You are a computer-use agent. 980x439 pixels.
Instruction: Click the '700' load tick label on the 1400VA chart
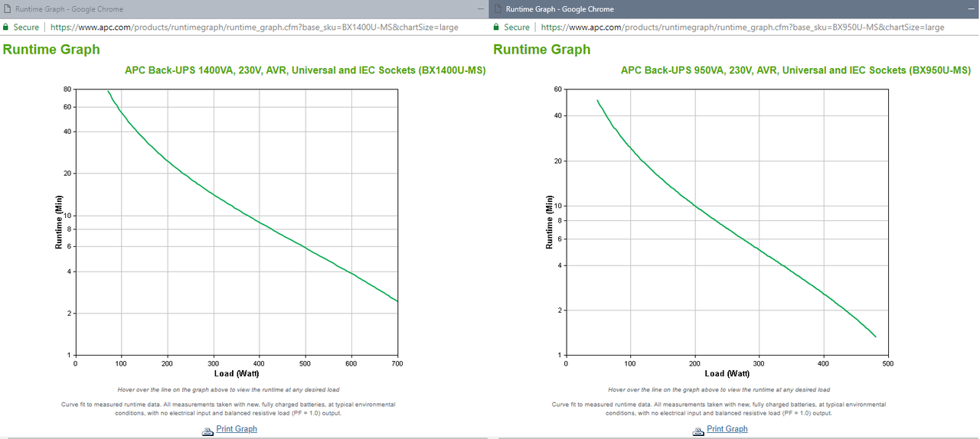point(397,363)
